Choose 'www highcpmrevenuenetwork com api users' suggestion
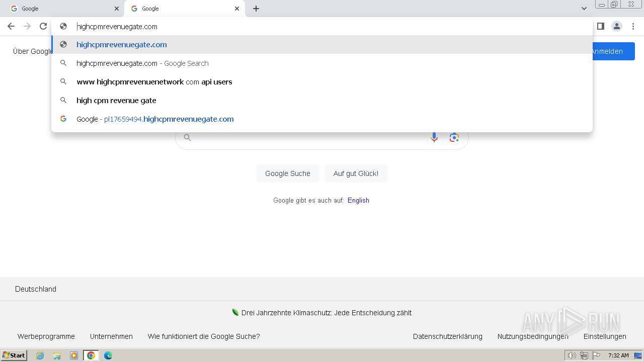This screenshot has width=644, height=362. 322,82
